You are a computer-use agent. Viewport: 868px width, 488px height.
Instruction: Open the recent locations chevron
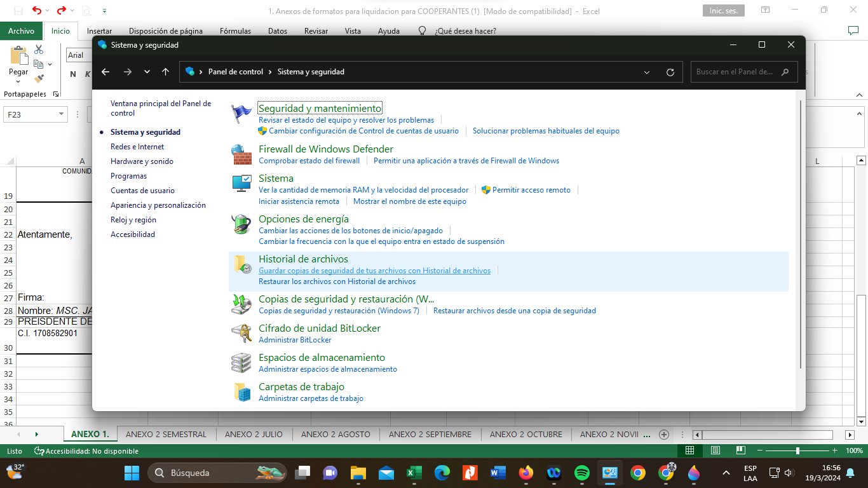pyautogui.click(x=147, y=72)
